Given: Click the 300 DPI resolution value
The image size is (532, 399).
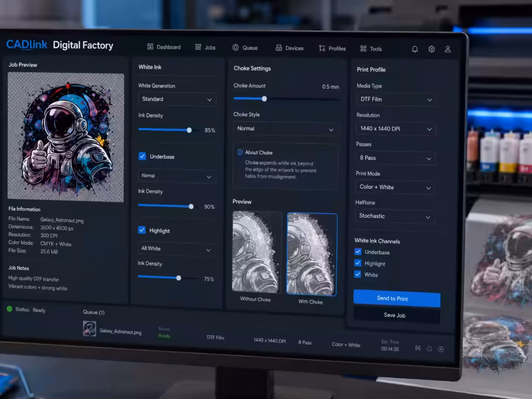Looking at the screenshot, I should [49, 236].
